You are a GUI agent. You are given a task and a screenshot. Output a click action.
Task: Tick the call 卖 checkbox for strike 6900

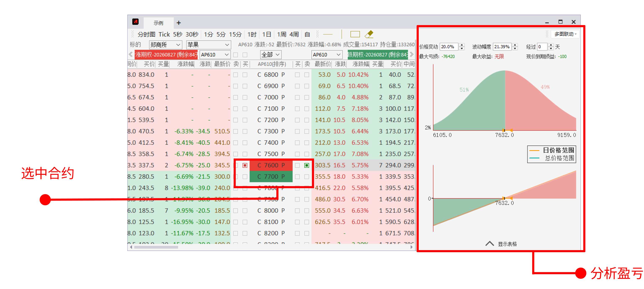coord(236,86)
